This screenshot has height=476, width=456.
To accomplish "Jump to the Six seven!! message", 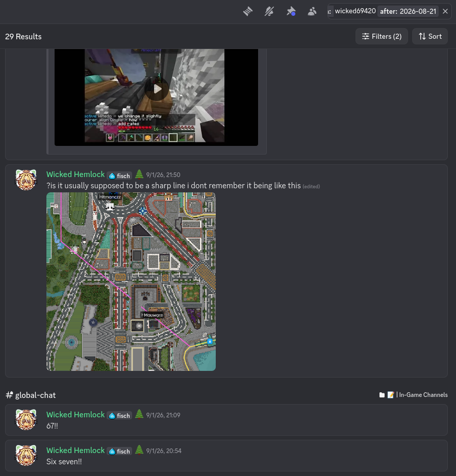I will click(64, 462).
